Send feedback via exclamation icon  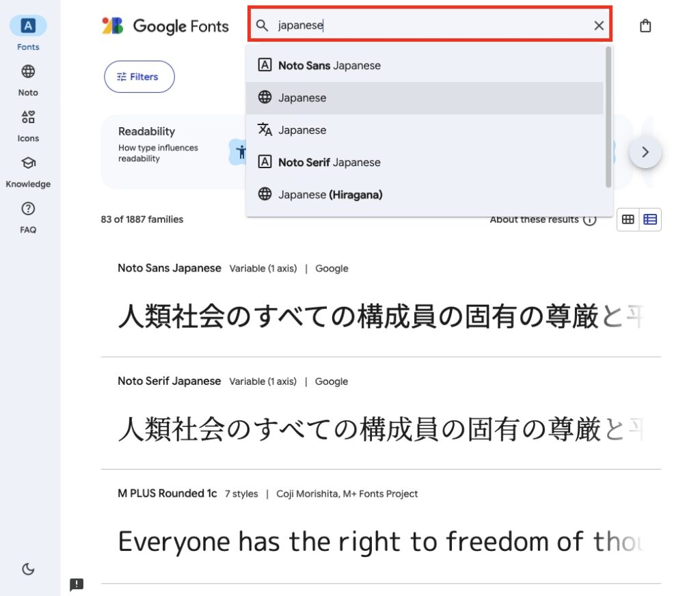pos(77,584)
